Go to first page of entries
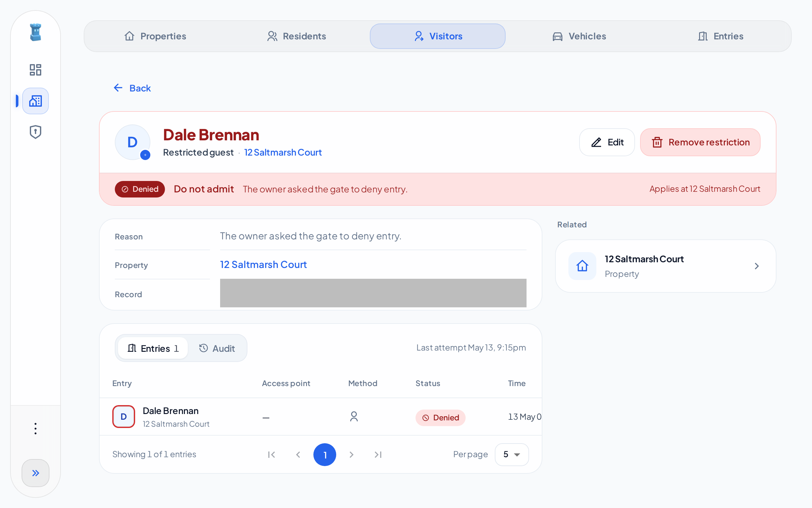Viewport: 812px width, 508px height. [x=272, y=455]
